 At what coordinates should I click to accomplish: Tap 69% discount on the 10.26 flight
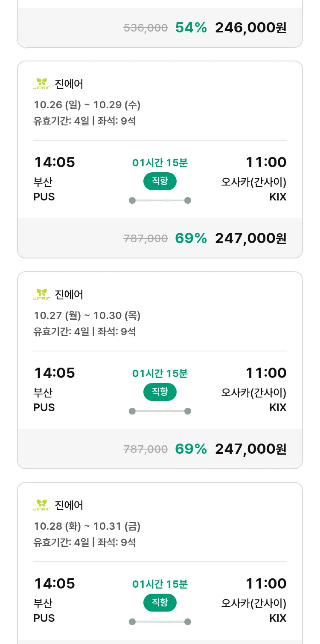click(191, 238)
